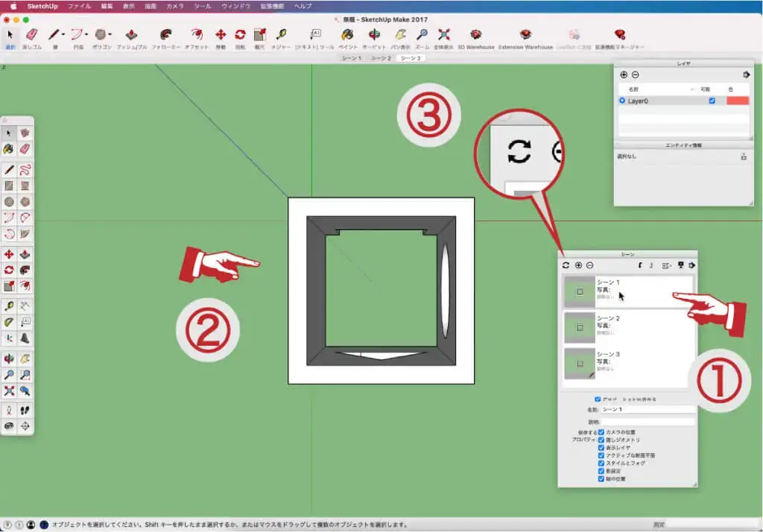Uncheck the camera position property checkbox
The width and height of the screenshot is (763, 532).
tap(601, 432)
